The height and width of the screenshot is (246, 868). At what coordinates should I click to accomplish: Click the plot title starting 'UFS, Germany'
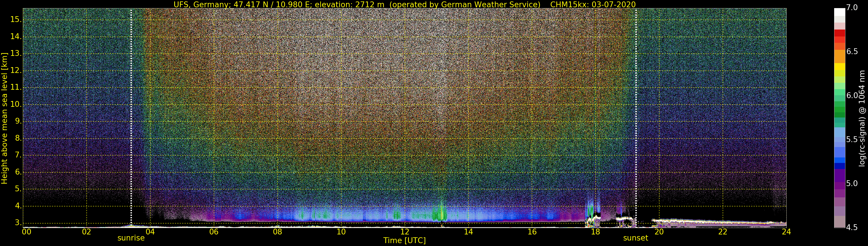(404, 4)
